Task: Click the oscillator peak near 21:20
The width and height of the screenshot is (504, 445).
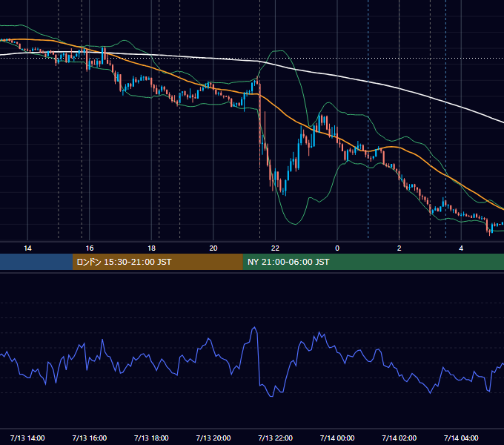Action: tap(254, 328)
